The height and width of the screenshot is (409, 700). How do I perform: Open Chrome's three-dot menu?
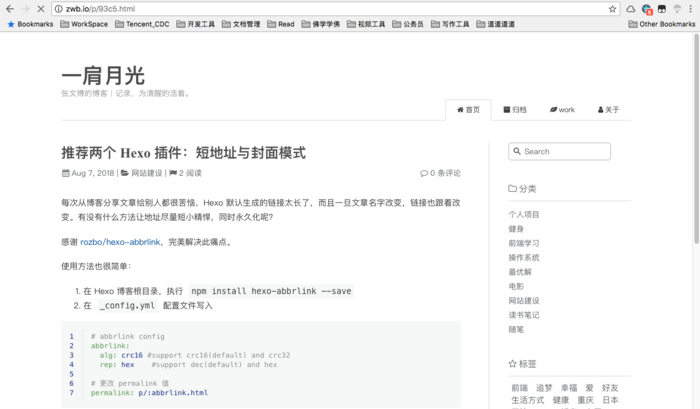[x=690, y=9]
